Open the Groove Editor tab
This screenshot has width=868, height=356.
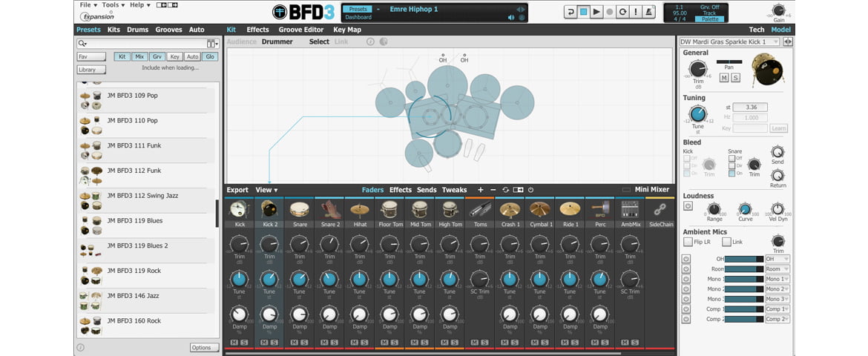click(301, 30)
